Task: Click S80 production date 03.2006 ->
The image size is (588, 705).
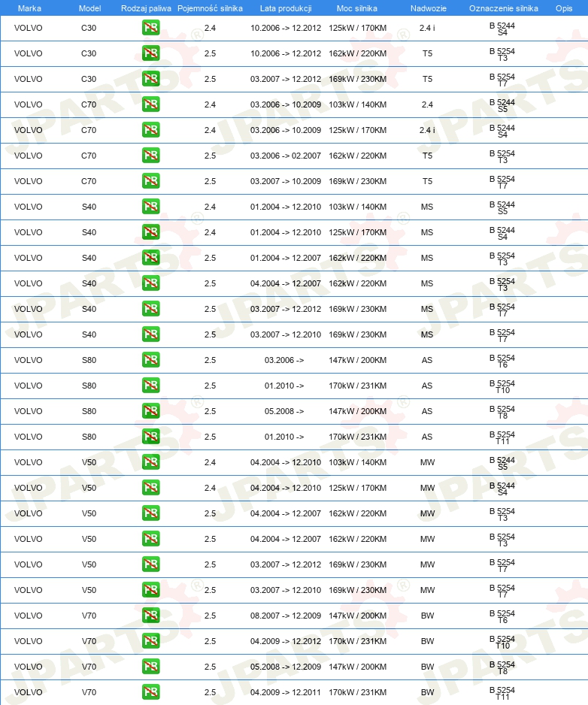Action: tap(284, 360)
